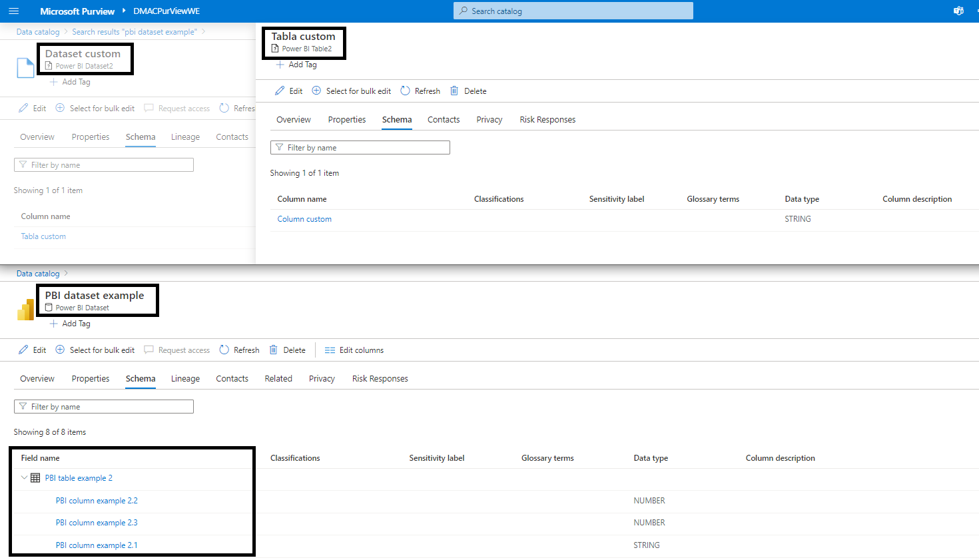Collapse PBI table example 2 row
The image size is (979, 560).
(x=24, y=478)
